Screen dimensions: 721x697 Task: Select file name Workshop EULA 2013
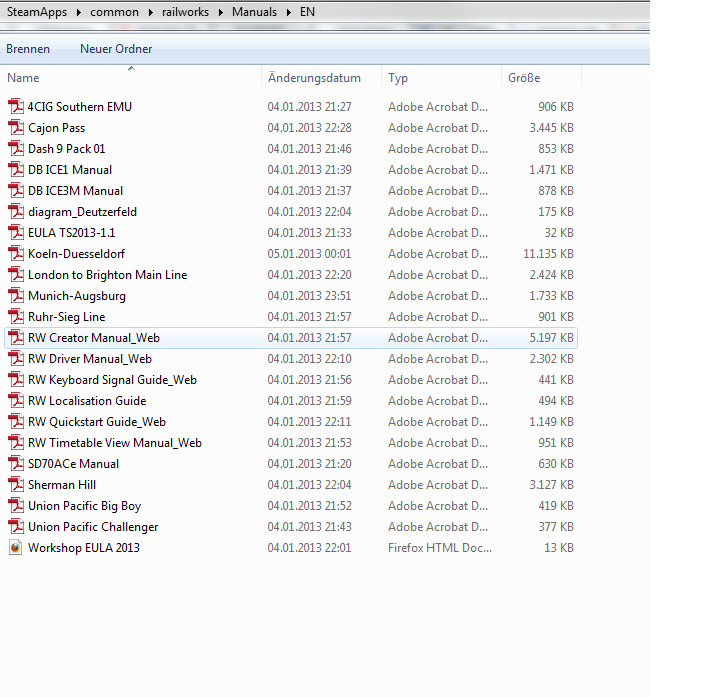point(84,548)
